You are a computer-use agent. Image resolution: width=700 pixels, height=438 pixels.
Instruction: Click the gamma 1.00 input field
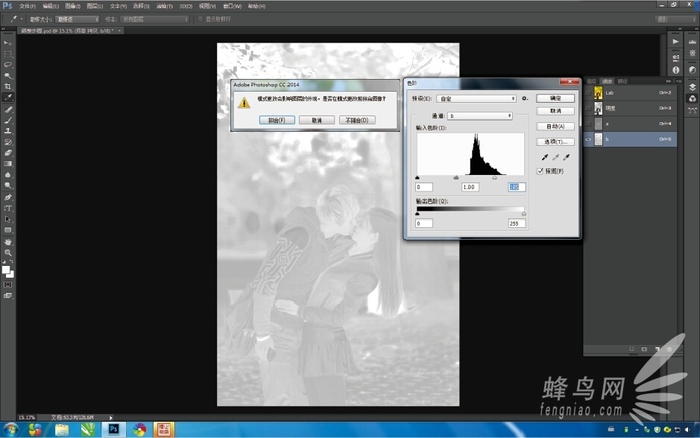click(470, 187)
